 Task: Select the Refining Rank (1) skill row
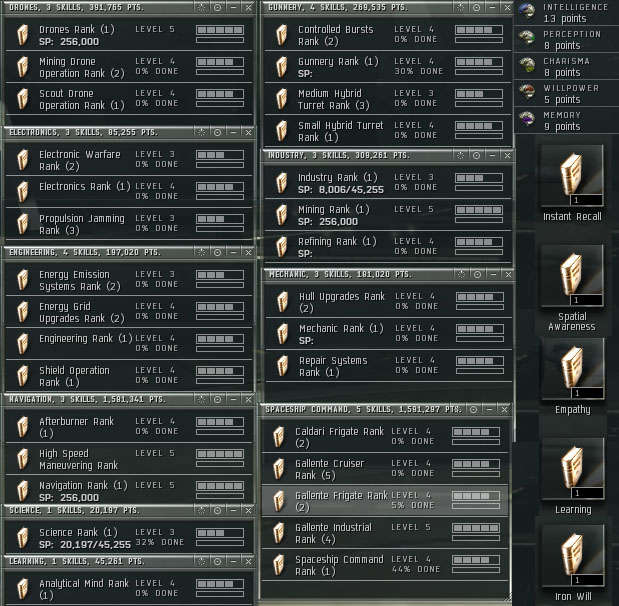tap(388, 247)
